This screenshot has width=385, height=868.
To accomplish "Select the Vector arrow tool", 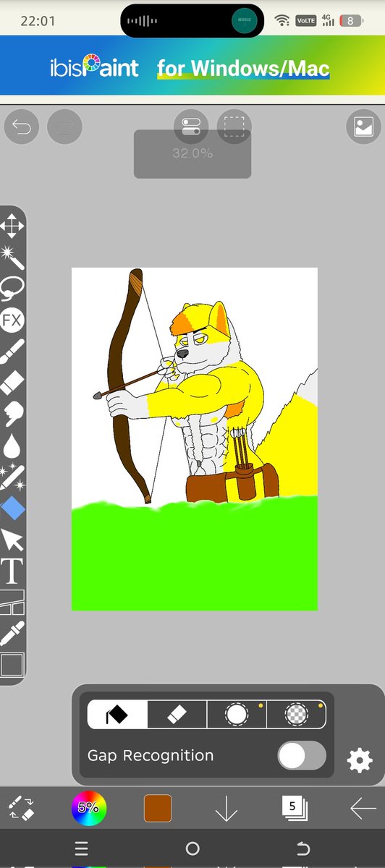I will point(12,540).
